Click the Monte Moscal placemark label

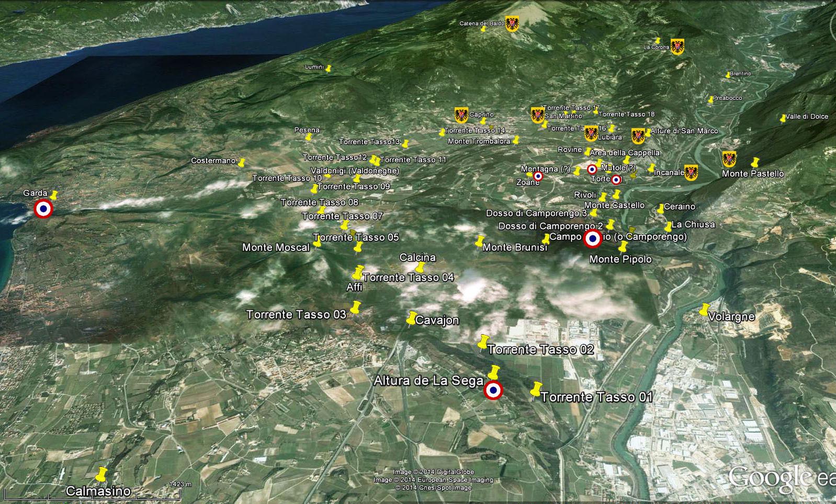[276, 247]
